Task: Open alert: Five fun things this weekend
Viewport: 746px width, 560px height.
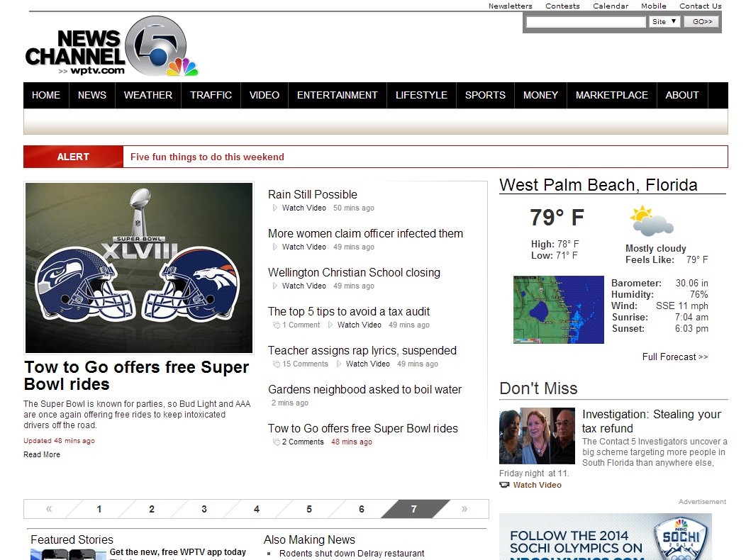Action: click(207, 157)
